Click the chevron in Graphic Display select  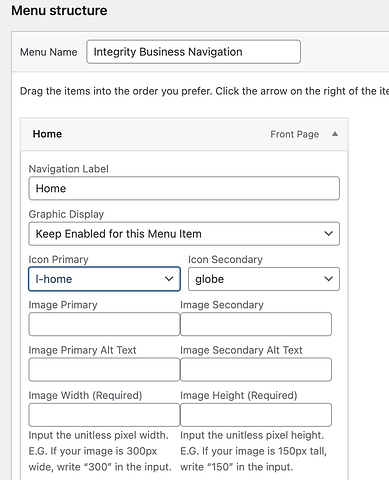329,234
